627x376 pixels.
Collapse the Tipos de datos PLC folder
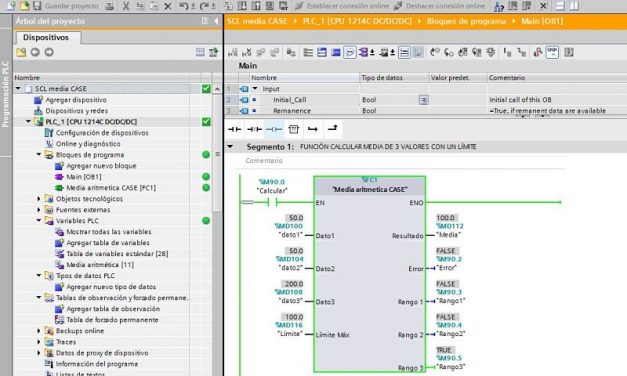tap(39, 276)
